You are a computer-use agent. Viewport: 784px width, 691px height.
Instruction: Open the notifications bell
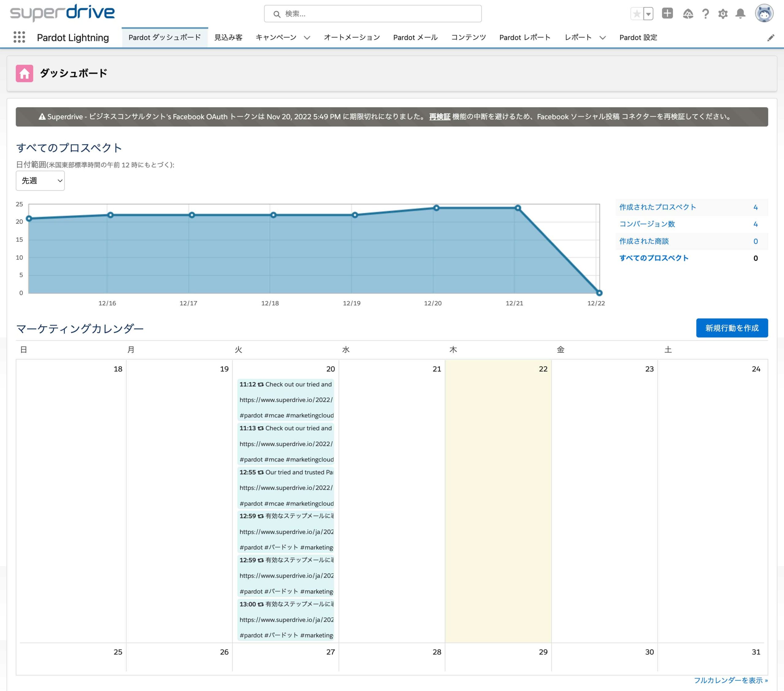click(x=740, y=14)
